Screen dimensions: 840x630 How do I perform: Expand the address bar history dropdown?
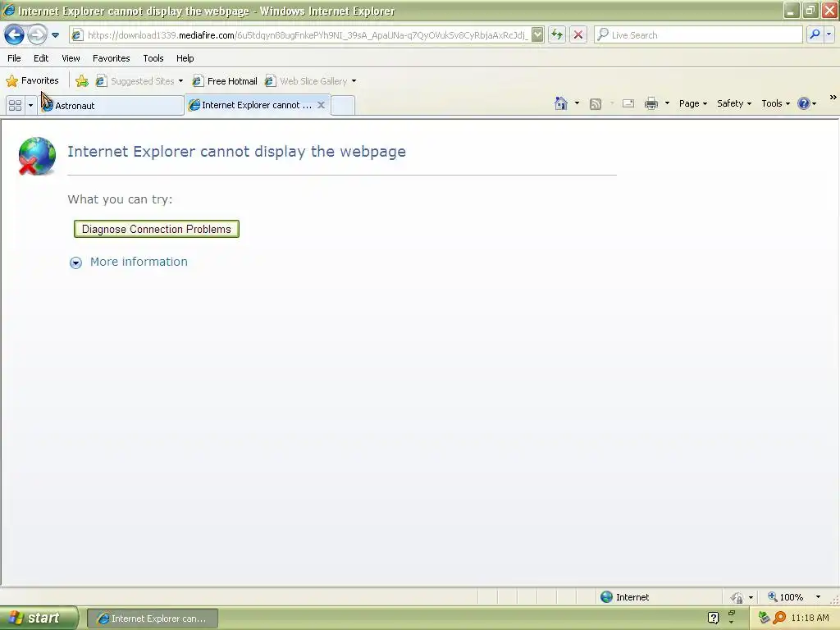537,35
